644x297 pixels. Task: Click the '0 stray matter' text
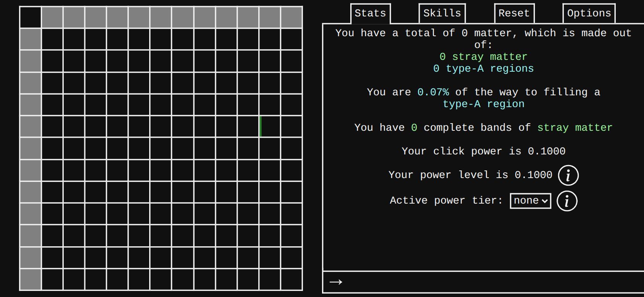coord(483,57)
